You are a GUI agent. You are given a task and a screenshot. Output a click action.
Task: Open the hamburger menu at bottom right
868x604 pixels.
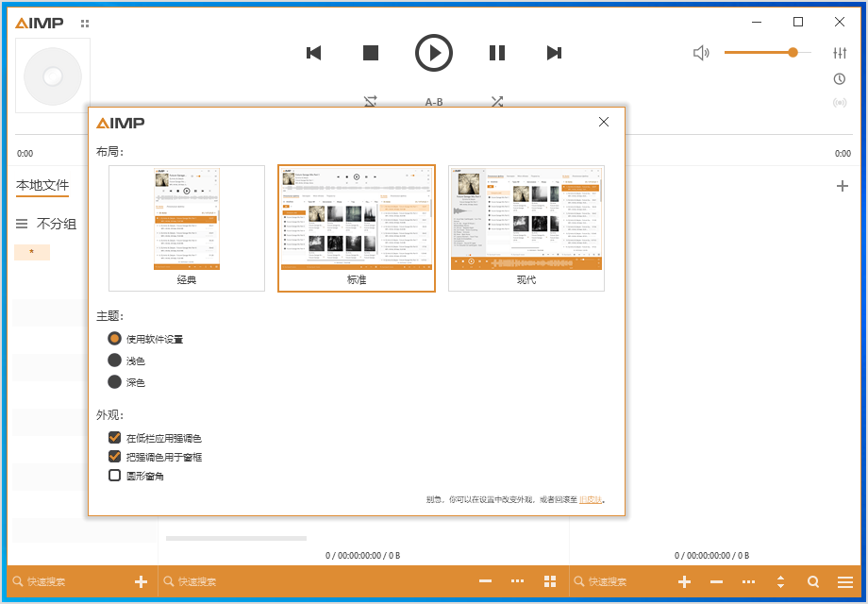[844, 581]
